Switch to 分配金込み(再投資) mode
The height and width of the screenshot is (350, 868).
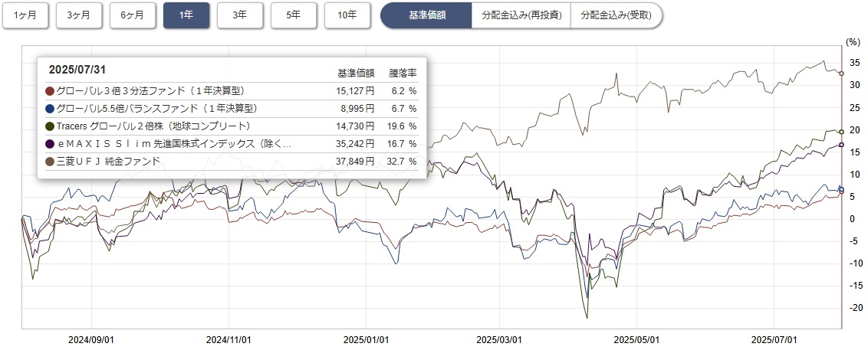[x=521, y=15]
